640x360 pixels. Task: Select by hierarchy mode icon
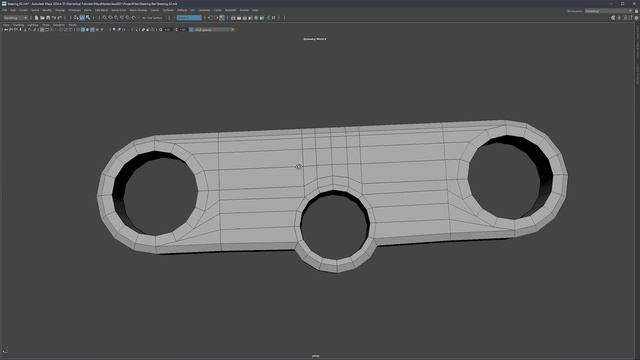pyautogui.click(x=76, y=18)
